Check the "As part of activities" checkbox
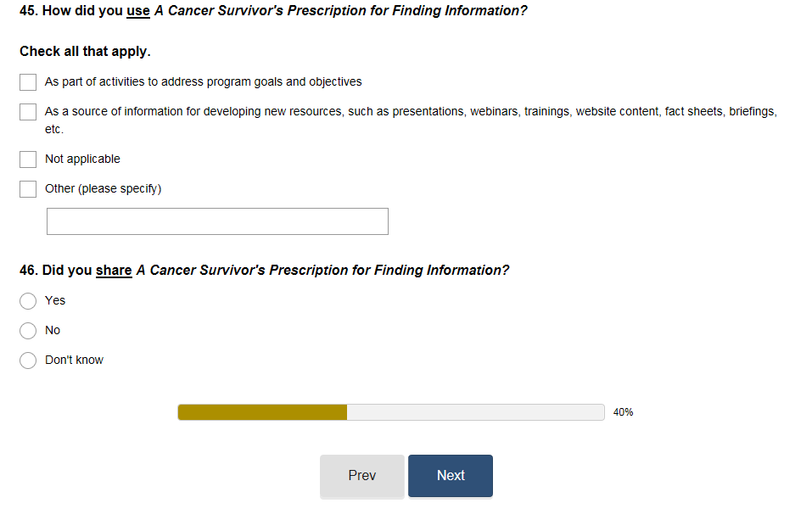The width and height of the screenshot is (812, 520). [x=28, y=82]
